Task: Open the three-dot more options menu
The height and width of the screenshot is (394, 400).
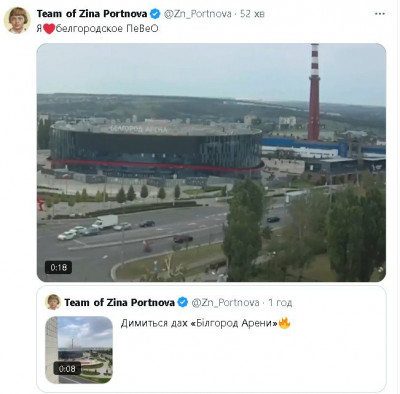Action: 380,14
